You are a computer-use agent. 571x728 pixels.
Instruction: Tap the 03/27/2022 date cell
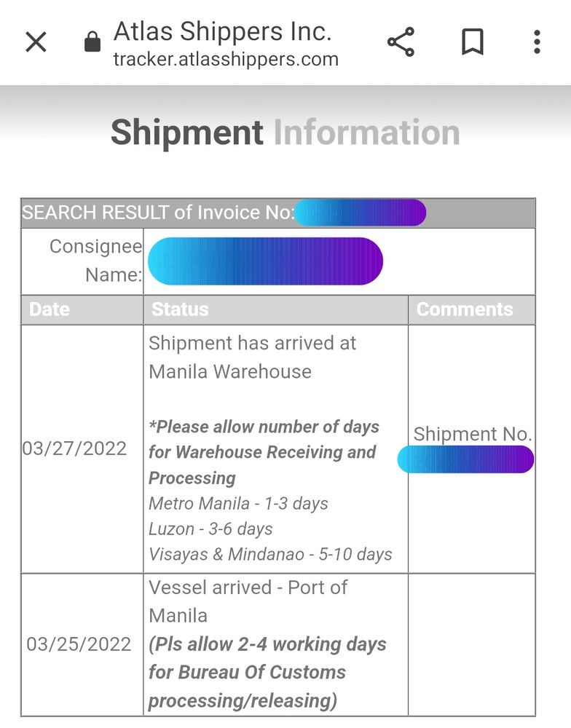click(x=74, y=448)
